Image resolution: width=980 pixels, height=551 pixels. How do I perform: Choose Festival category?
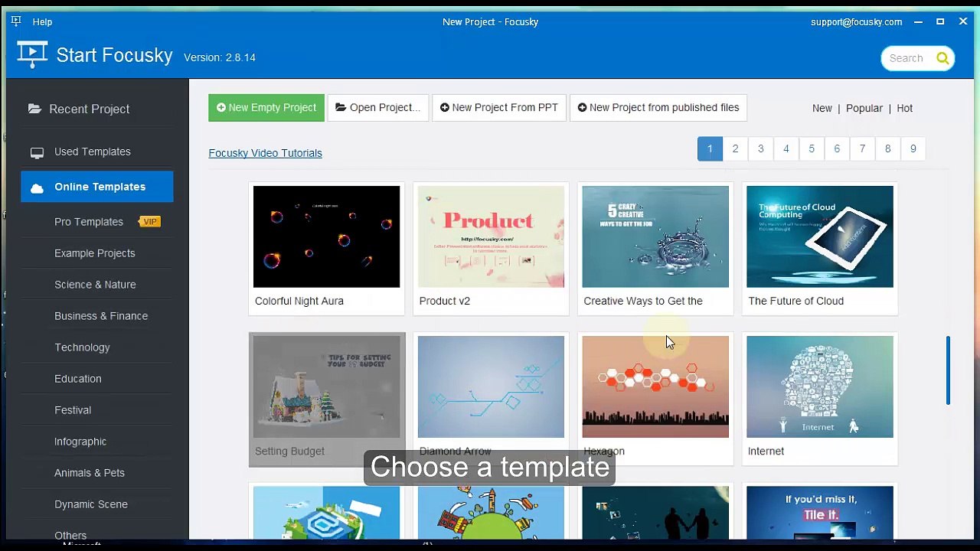tap(73, 410)
